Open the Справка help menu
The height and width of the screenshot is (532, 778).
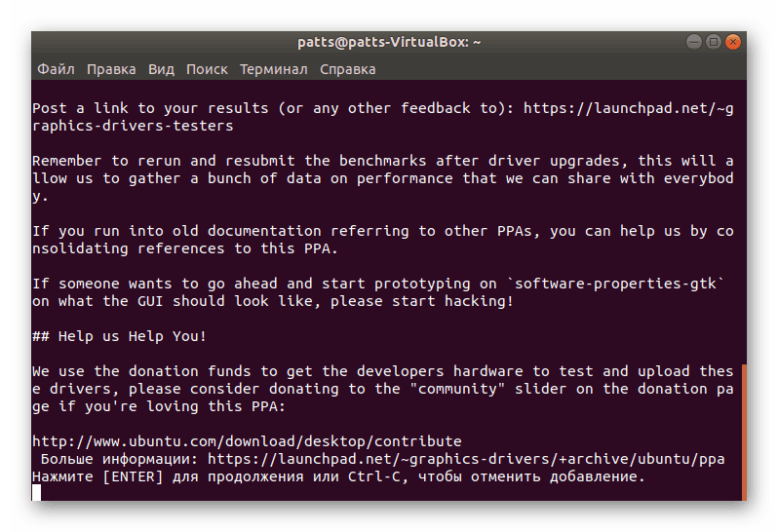click(347, 69)
